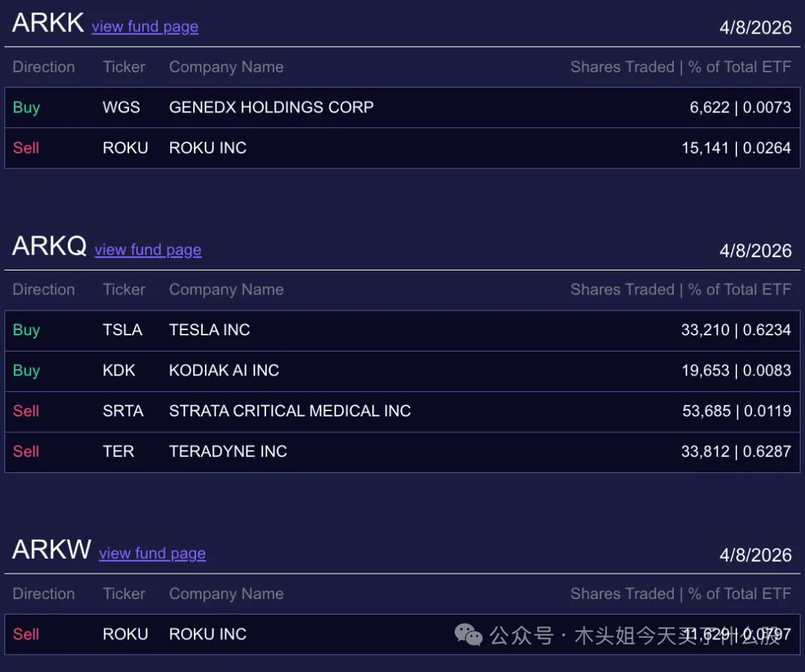Click the ARKK 4/8/2026 date

(755, 28)
